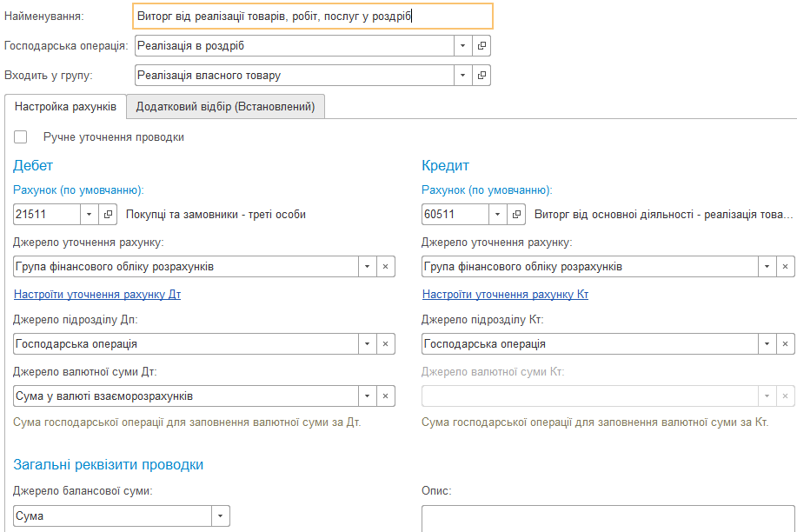Expand the Входить у групу dropdown
Image resolution: width=797 pixels, height=532 pixels.
pos(463,76)
